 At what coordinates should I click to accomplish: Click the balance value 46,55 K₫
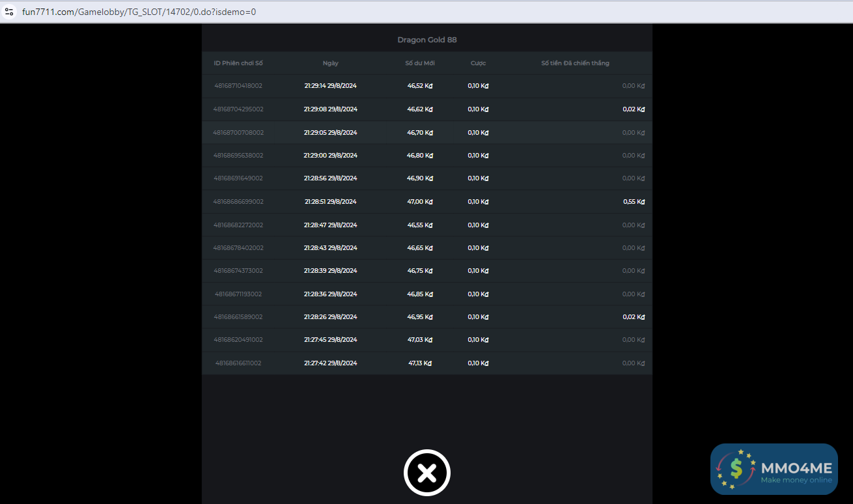420,225
